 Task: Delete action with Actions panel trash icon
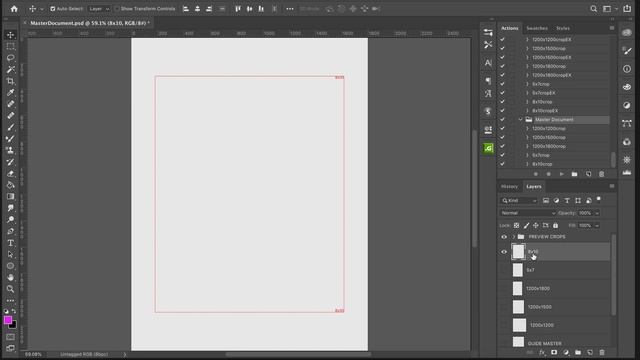coord(601,174)
